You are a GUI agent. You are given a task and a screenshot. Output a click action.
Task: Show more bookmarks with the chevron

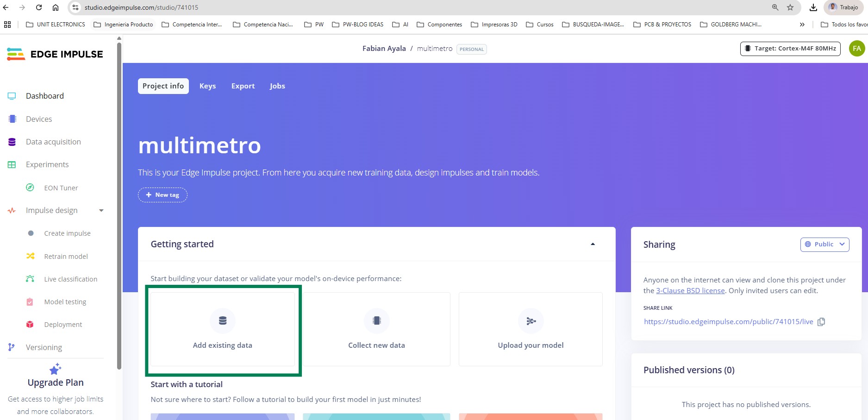coord(802,25)
